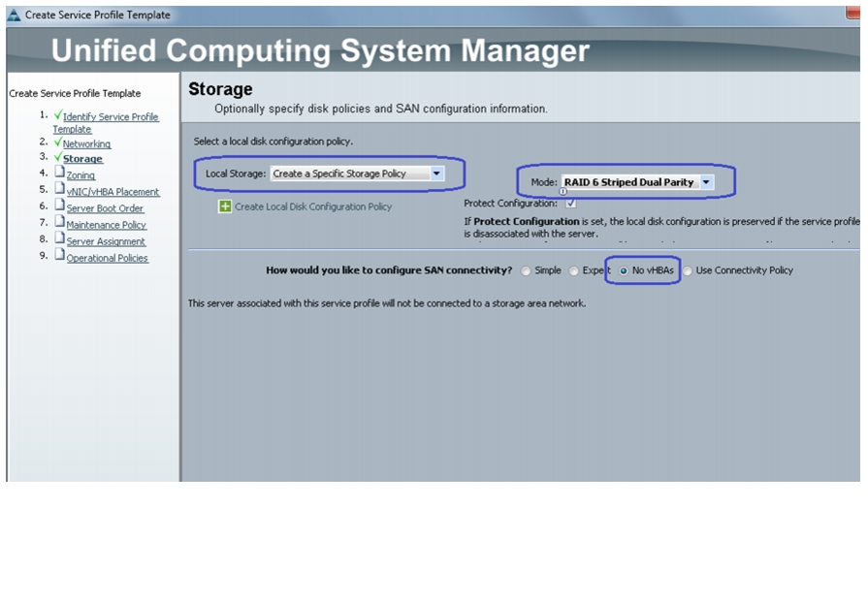
Task: Open the vNIC/vHBA Placement step
Action: 113,192
